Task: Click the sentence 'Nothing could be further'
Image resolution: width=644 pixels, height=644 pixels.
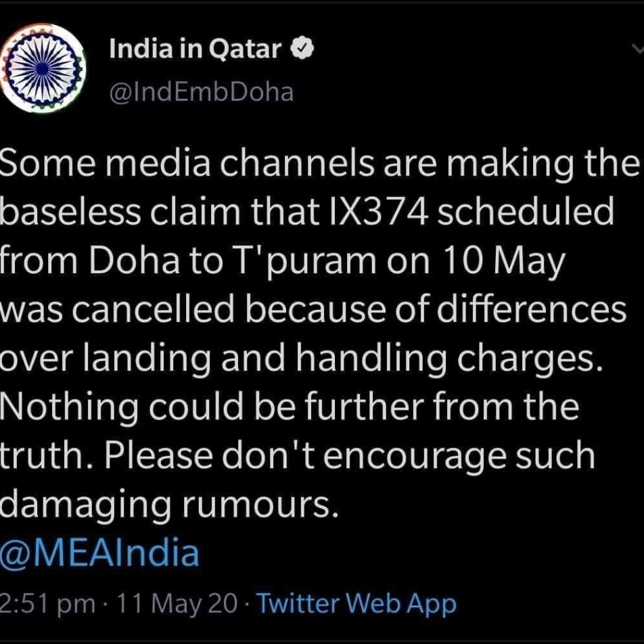Action: click(x=212, y=407)
